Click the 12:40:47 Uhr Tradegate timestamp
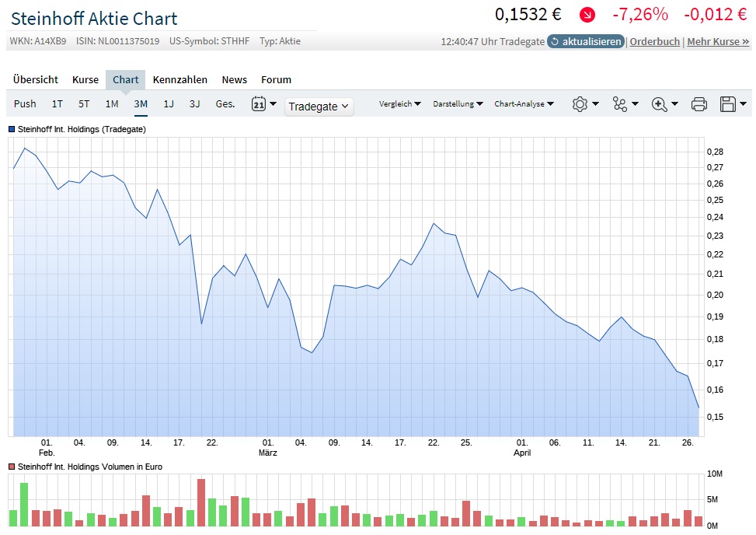Screen dimensions: 756x535 coord(493,41)
